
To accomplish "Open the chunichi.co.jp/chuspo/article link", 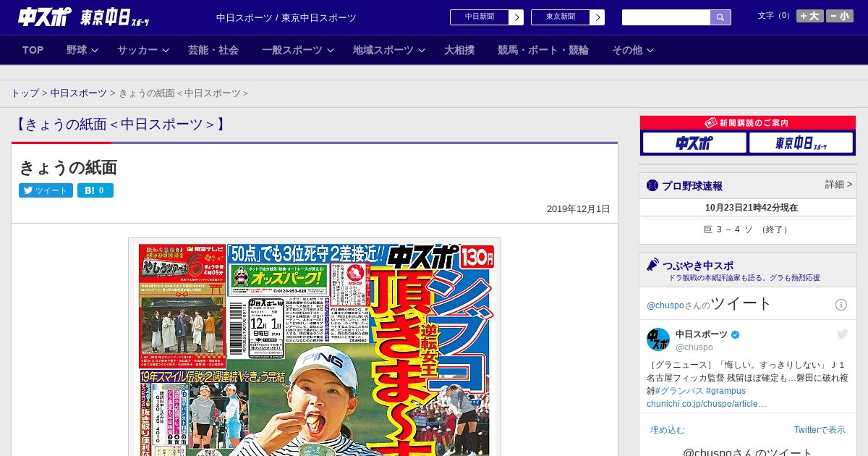I will [x=707, y=404].
